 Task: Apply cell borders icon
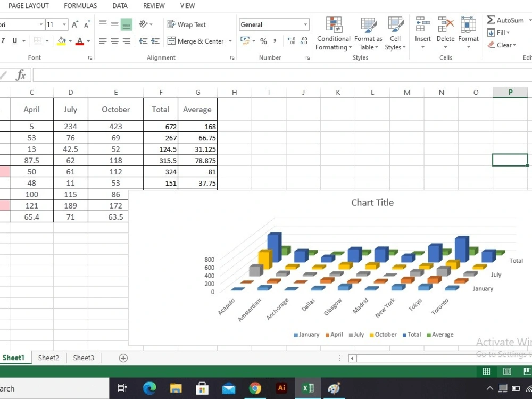click(x=38, y=41)
